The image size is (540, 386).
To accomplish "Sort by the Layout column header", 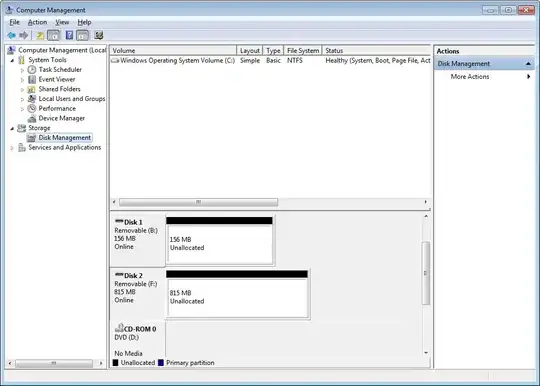I will pyautogui.click(x=250, y=51).
